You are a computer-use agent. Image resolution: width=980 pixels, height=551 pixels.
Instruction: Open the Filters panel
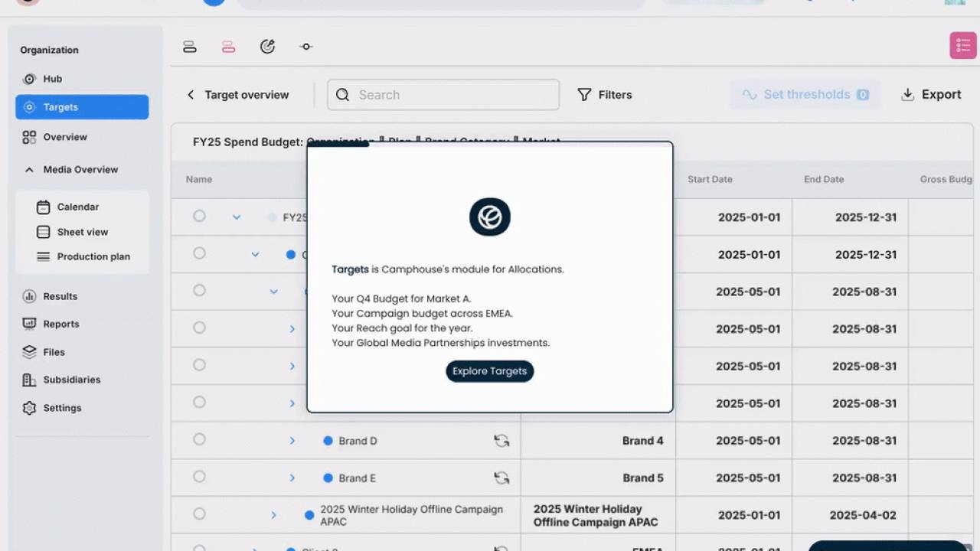coord(605,95)
